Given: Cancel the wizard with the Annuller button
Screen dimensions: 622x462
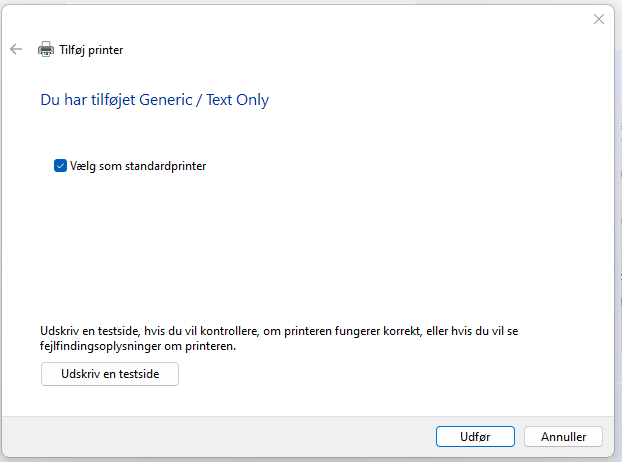Looking at the screenshot, I should (x=563, y=437).
